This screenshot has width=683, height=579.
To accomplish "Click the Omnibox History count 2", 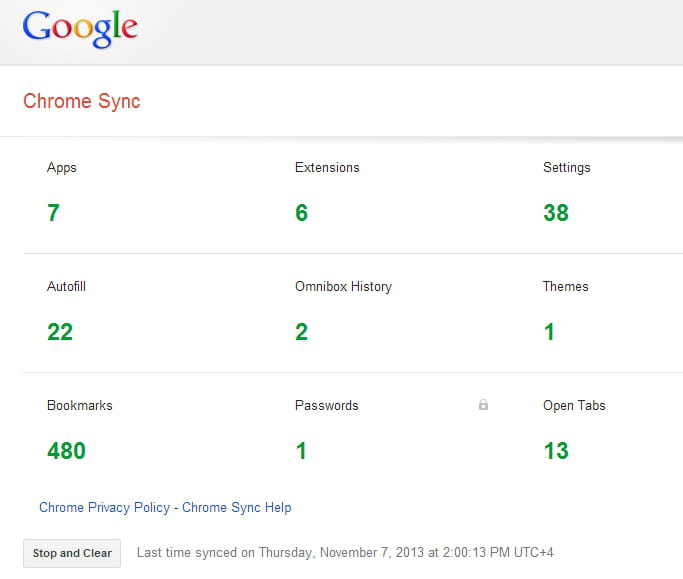I will pos(301,332).
